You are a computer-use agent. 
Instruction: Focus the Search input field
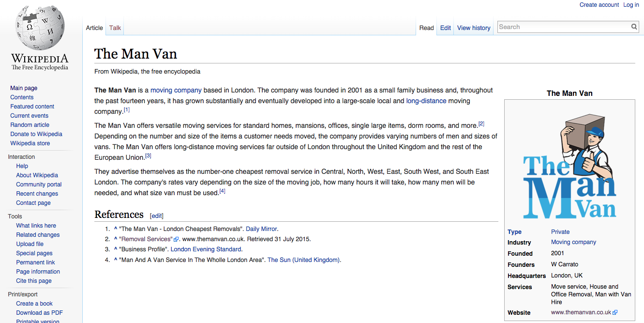click(564, 27)
